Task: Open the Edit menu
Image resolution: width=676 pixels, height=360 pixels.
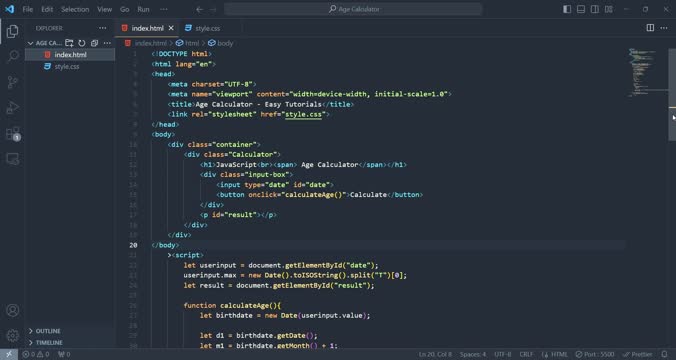Action: pyautogui.click(x=47, y=9)
